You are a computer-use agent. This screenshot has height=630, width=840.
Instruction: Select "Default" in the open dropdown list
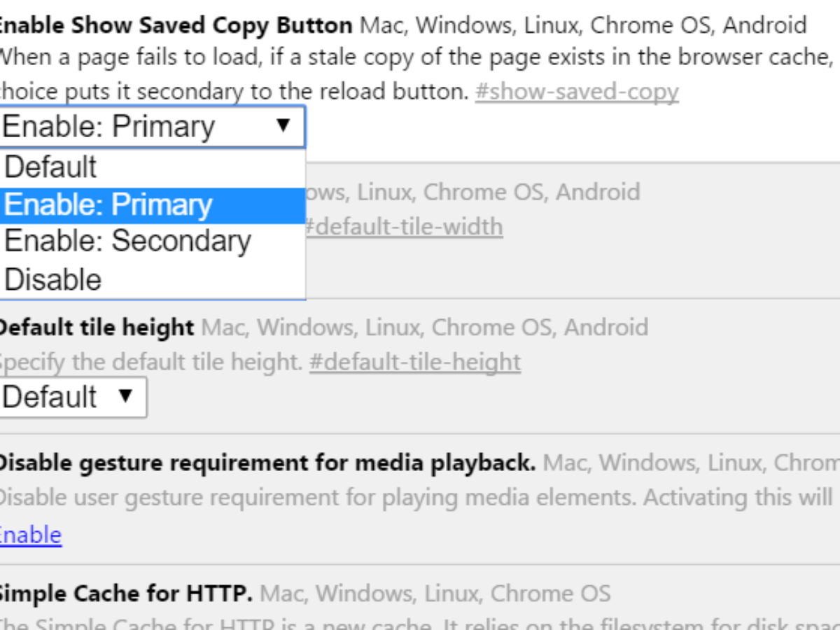pyautogui.click(x=50, y=167)
